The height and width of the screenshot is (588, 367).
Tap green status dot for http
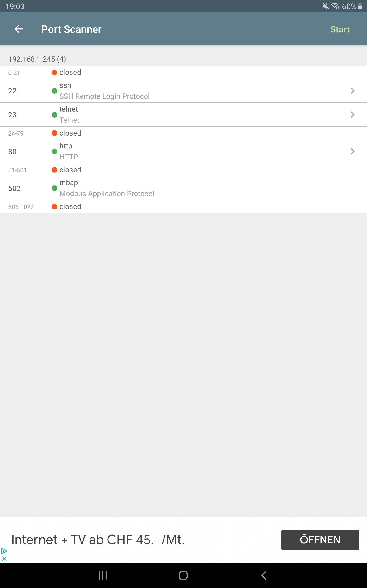pyautogui.click(x=54, y=151)
